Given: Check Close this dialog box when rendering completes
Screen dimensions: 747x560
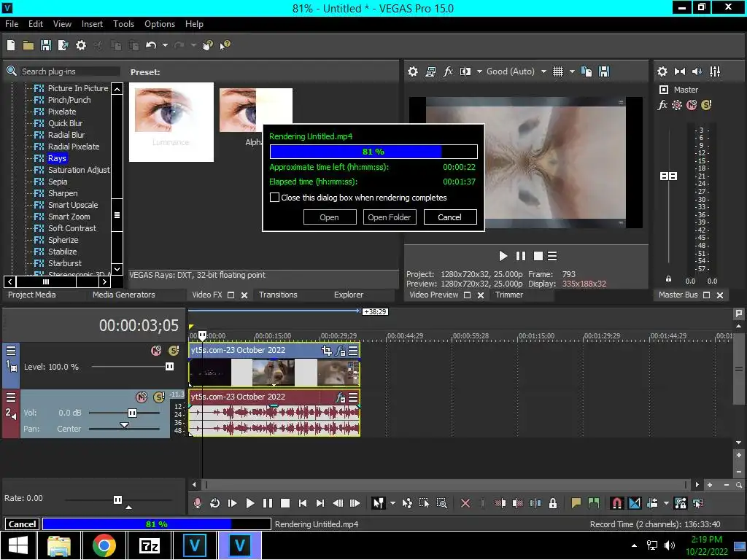Looking at the screenshot, I should (274, 197).
